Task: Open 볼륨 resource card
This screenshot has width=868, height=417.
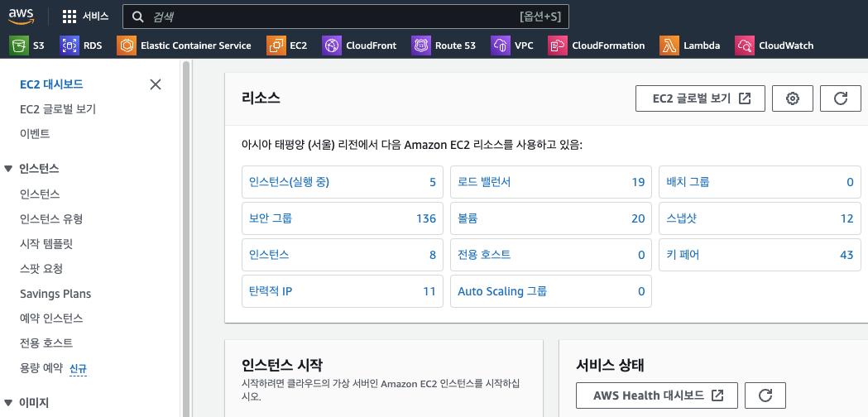Action: click(x=551, y=218)
